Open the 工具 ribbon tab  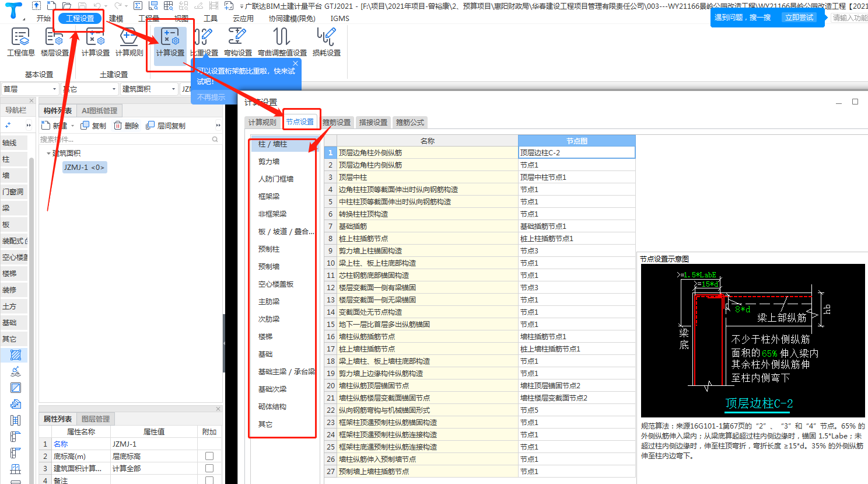tap(211, 19)
